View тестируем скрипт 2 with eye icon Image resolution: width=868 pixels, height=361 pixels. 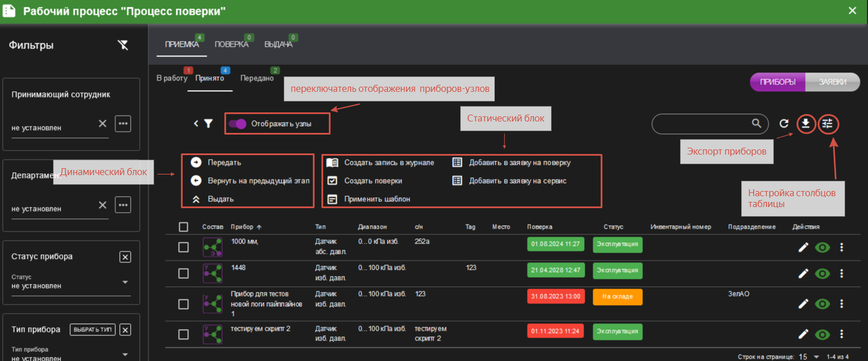[822, 334]
